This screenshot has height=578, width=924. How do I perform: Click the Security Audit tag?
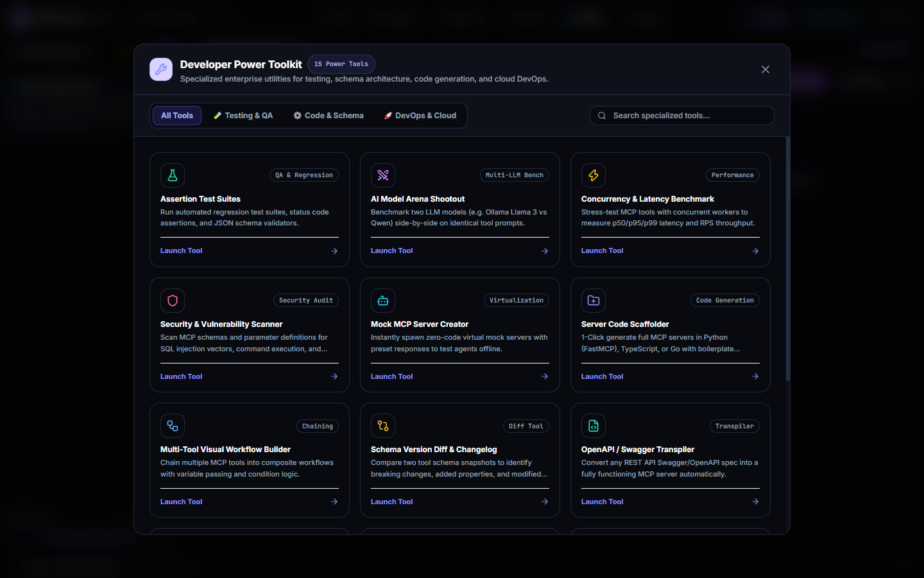click(x=306, y=301)
